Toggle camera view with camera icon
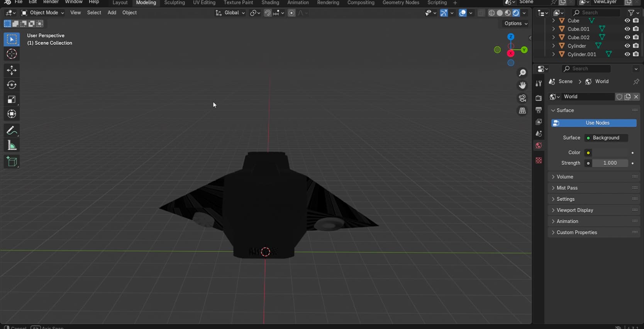 [522, 98]
